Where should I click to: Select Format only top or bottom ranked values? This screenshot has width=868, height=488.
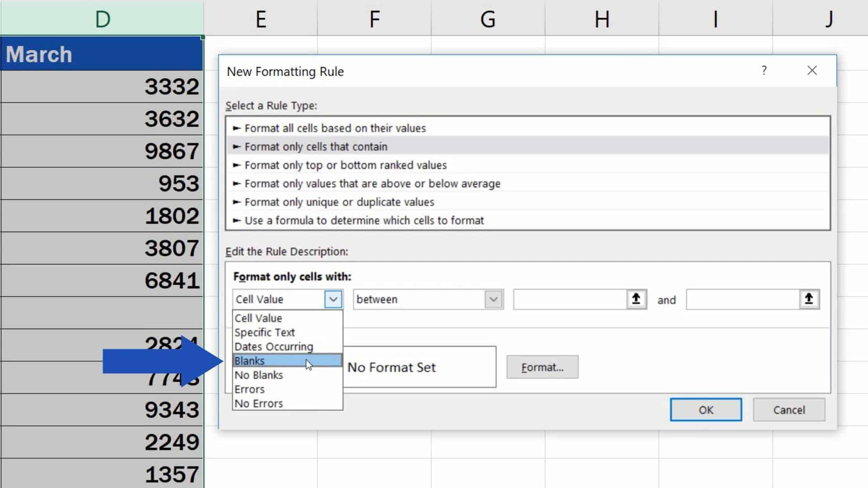pos(345,165)
